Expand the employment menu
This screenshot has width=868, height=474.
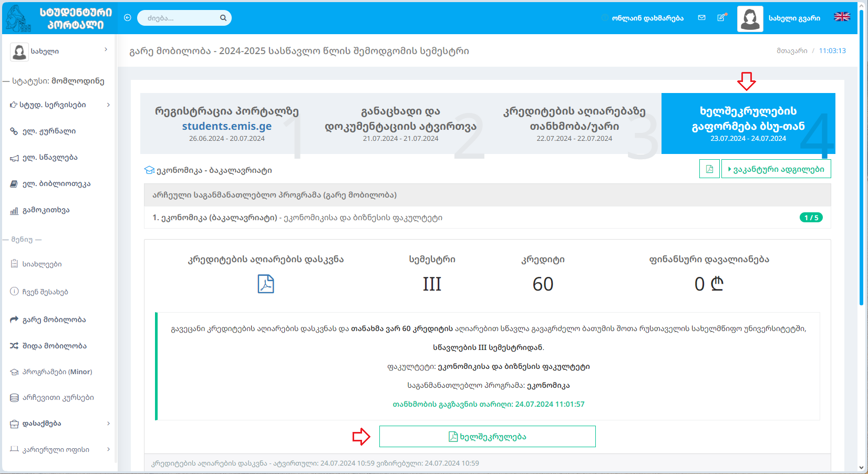[59, 423]
